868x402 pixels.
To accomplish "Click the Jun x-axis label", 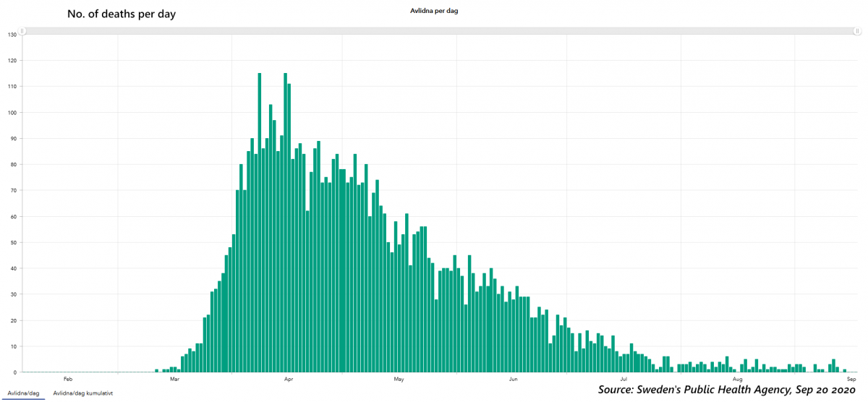I will 513,379.
